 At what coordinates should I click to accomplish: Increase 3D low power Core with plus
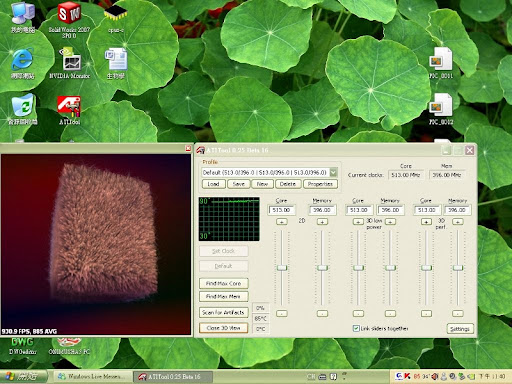358,222
